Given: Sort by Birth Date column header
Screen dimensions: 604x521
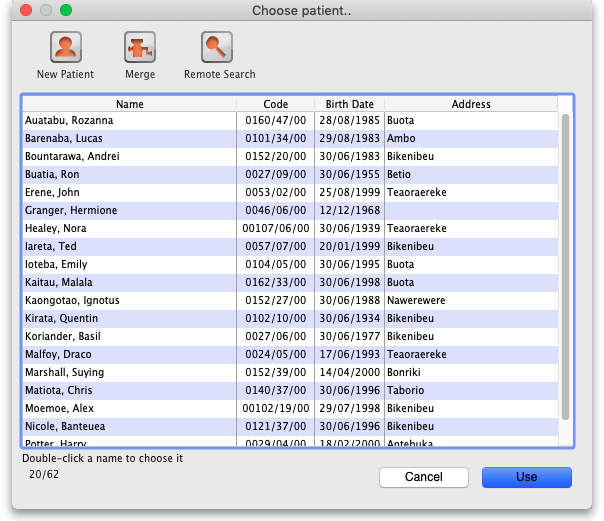Looking at the screenshot, I should (x=349, y=104).
